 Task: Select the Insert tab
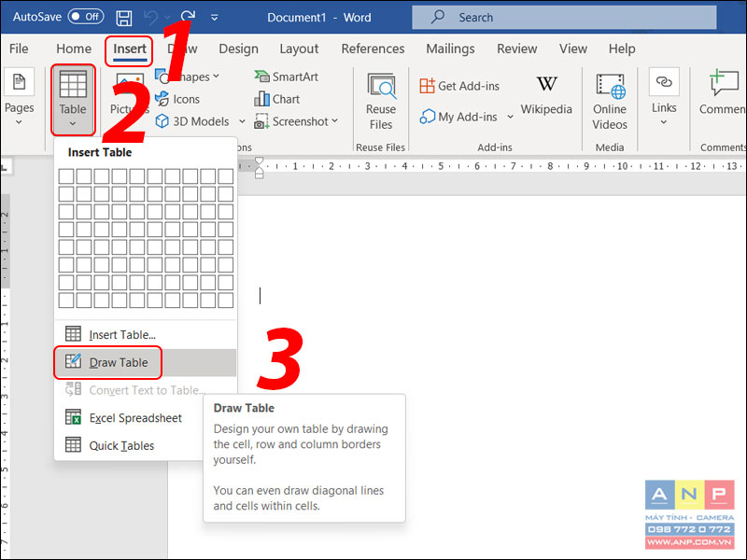pyautogui.click(x=129, y=49)
